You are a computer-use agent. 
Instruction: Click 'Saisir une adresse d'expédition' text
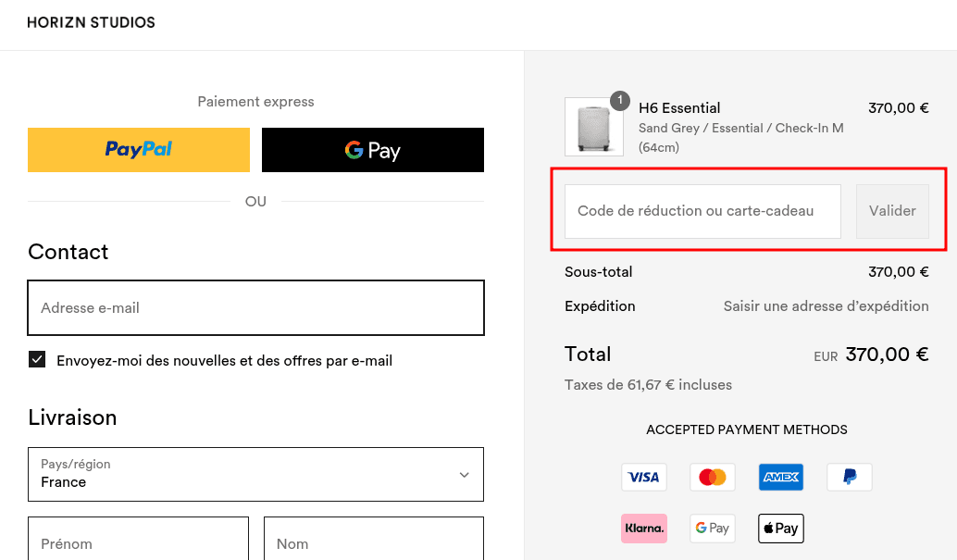(x=826, y=306)
